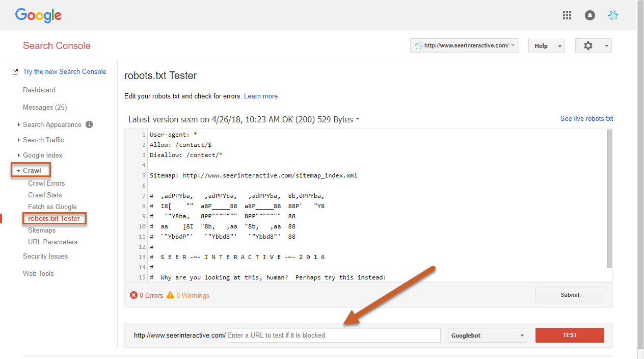Open the account avatar icon
This screenshot has height=359, width=644.
pyautogui.click(x=613, y=15)
